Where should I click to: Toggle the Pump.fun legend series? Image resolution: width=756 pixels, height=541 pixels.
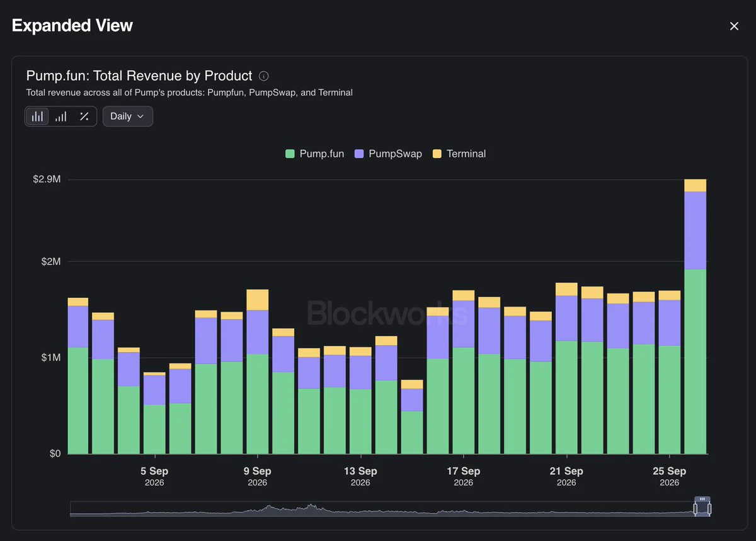[315, 154]
